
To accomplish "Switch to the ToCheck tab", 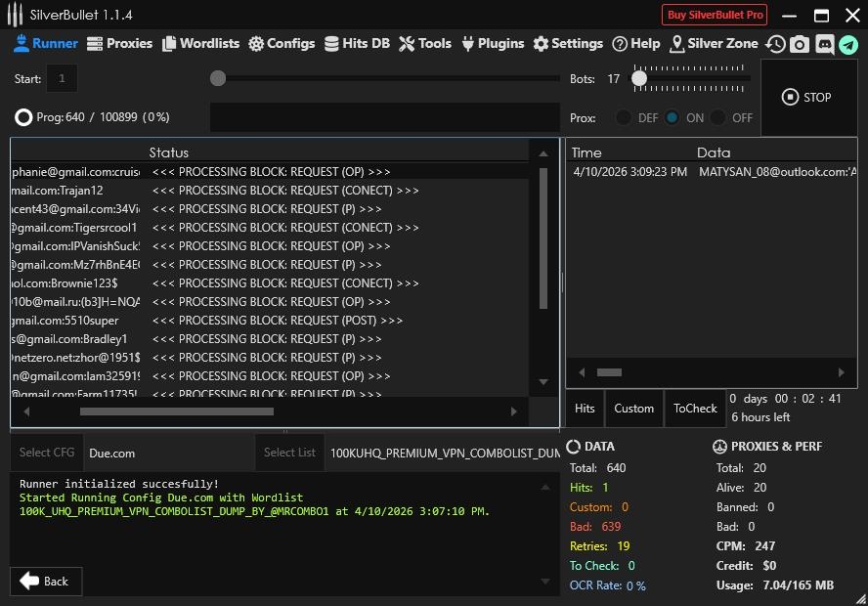I will (x=695, y=408).
